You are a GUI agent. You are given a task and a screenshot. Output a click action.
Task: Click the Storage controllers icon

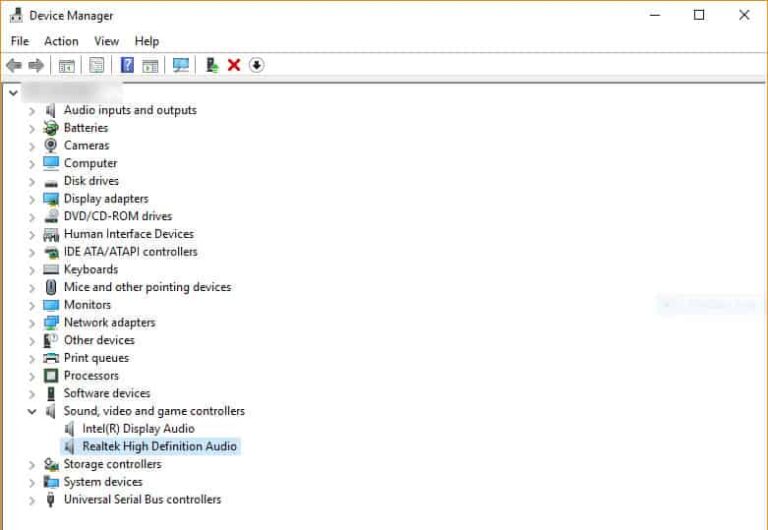pos(51,464)
